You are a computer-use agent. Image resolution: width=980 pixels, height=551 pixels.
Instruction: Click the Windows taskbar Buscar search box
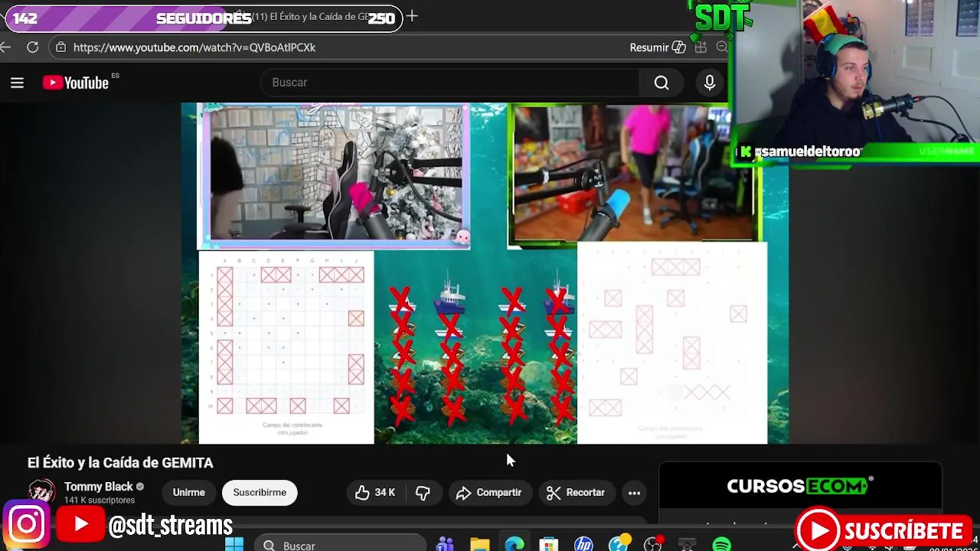pos(340,545)
